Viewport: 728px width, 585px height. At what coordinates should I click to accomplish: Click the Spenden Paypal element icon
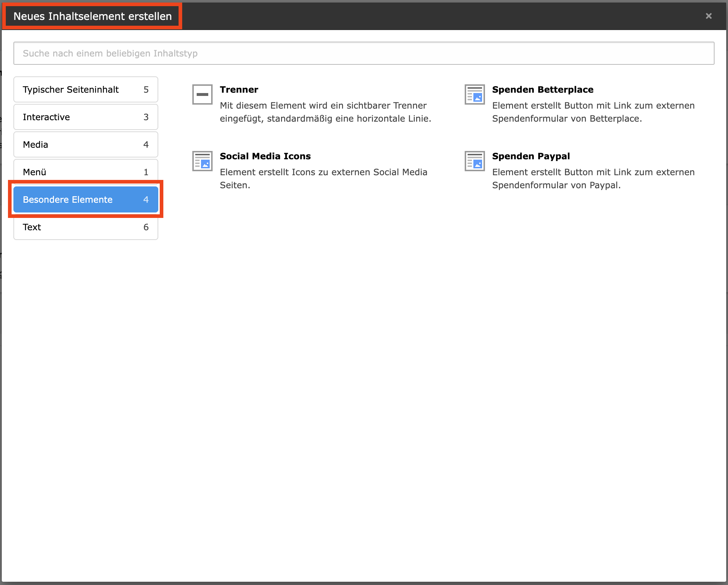(x=474, y=161)
